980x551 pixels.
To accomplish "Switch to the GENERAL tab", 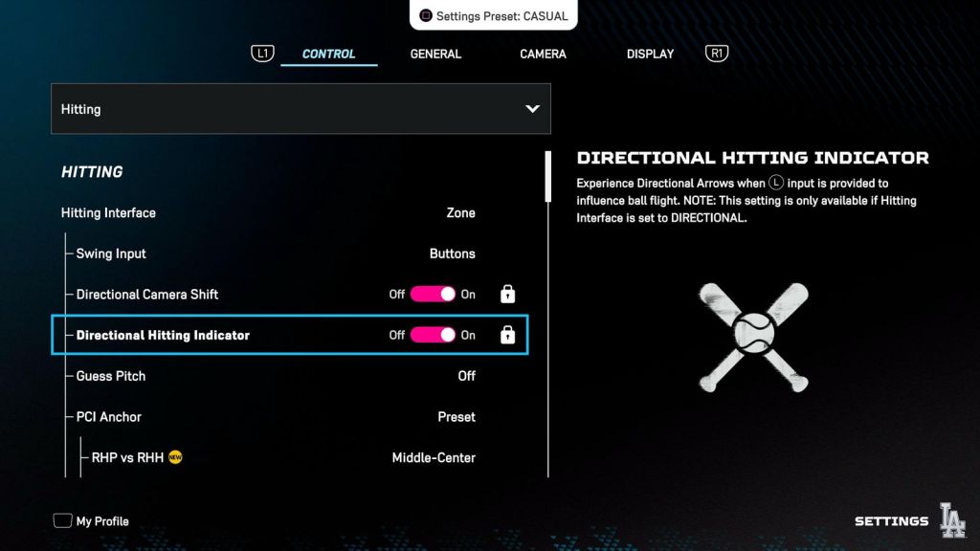I will [x=435, y=55].
